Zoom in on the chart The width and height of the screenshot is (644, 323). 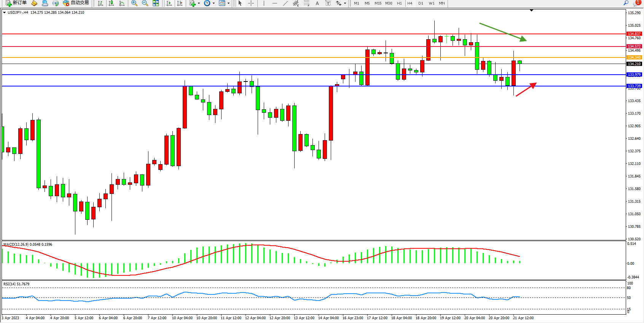pyautogui.click(x=134, y=3)
